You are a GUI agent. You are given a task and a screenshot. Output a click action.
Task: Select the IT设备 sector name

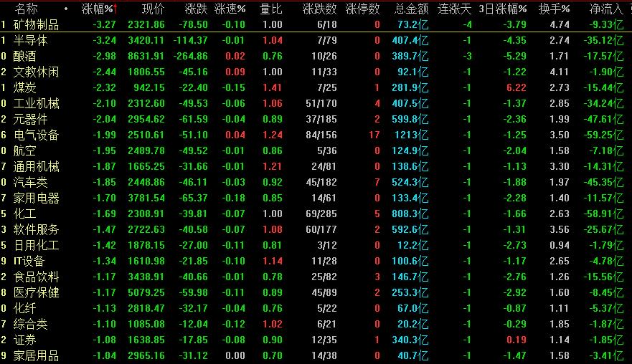pyautogui.click(x=29, y=261)
